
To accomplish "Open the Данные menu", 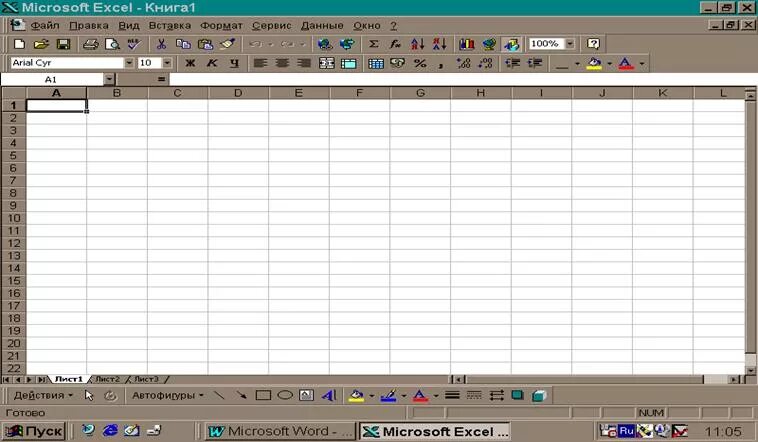I will pyautogui.click(x=322, y=25).
